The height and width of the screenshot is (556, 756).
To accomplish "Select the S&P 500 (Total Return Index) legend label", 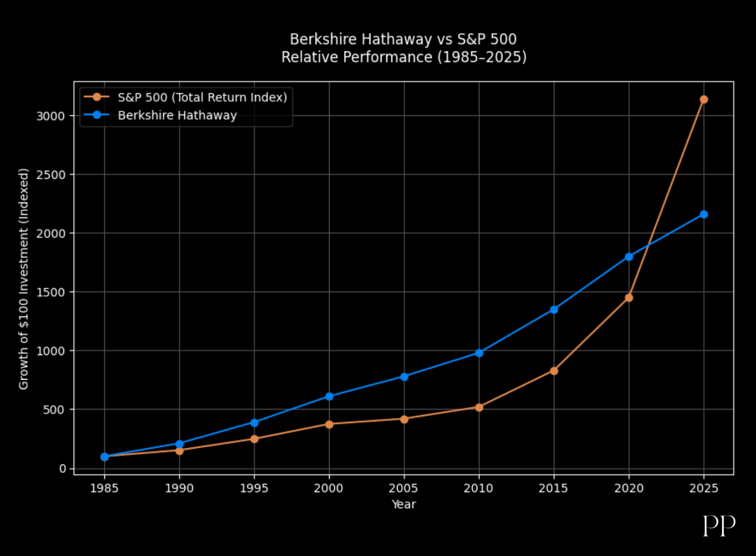I will 202,97.
